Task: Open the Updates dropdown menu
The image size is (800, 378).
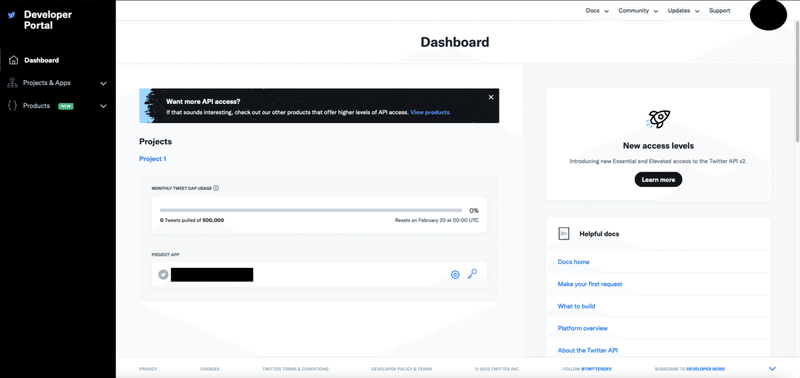Action: point(683,11)
